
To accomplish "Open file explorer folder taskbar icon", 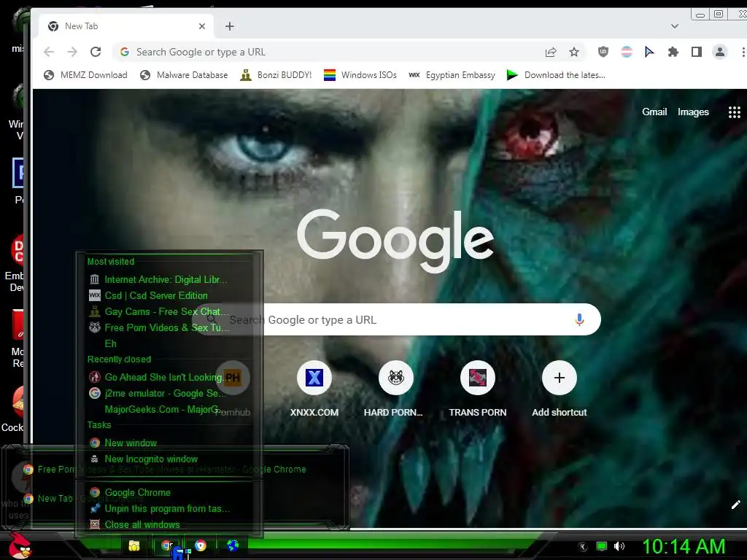I will coord(134,545).
